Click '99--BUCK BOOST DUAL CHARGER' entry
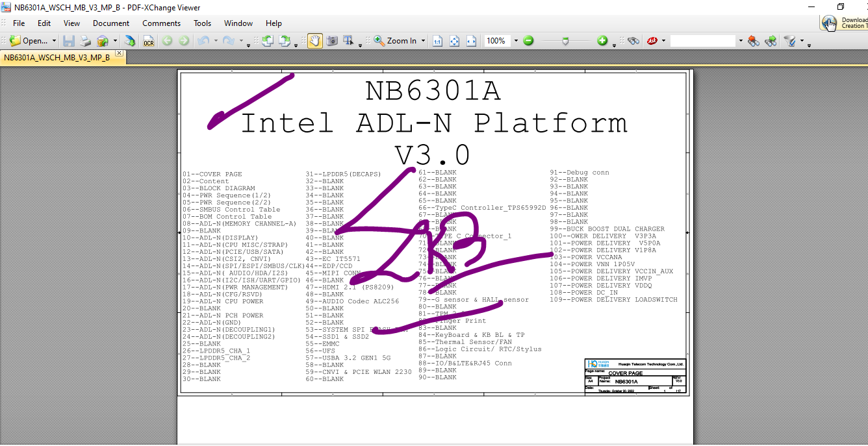 [607, 229]
